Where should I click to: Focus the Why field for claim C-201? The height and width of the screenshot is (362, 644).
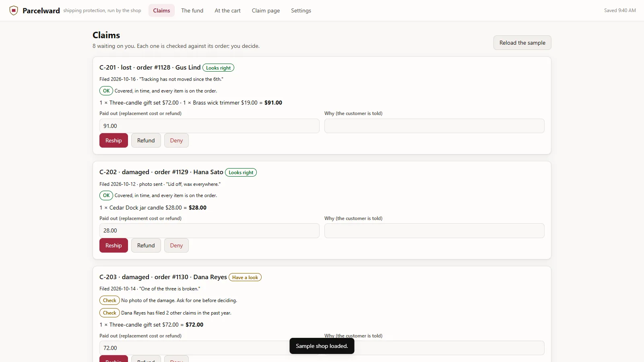coord(434,126)
